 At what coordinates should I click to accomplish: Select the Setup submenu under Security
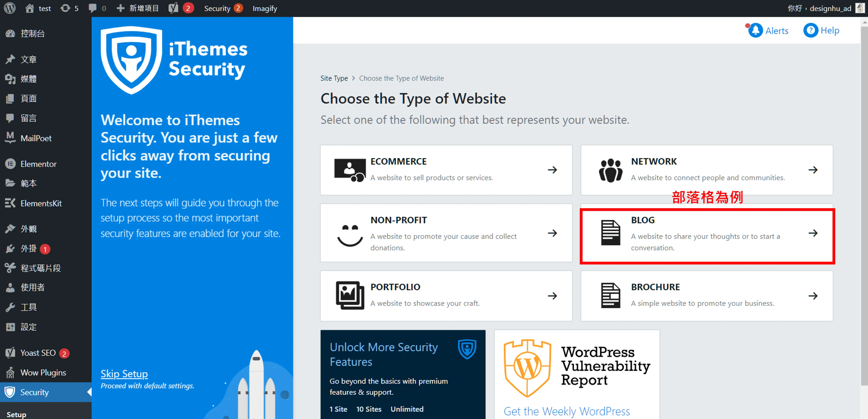click(17, 414)
